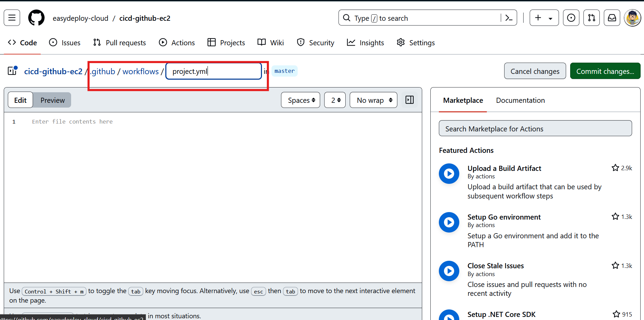This screenshot has width=644, height=320.
Task: Open the repository Settings tab
Action: click(416, 43)
